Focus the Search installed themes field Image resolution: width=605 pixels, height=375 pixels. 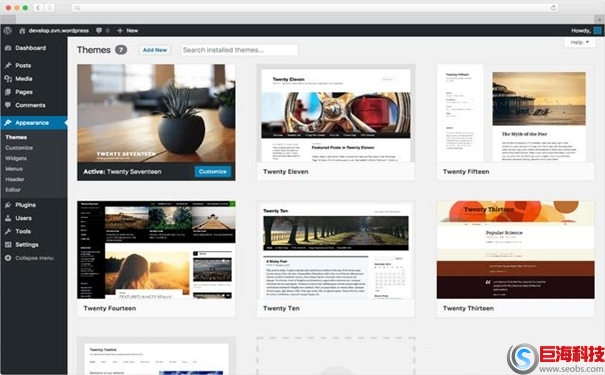[x=239, y=50]
